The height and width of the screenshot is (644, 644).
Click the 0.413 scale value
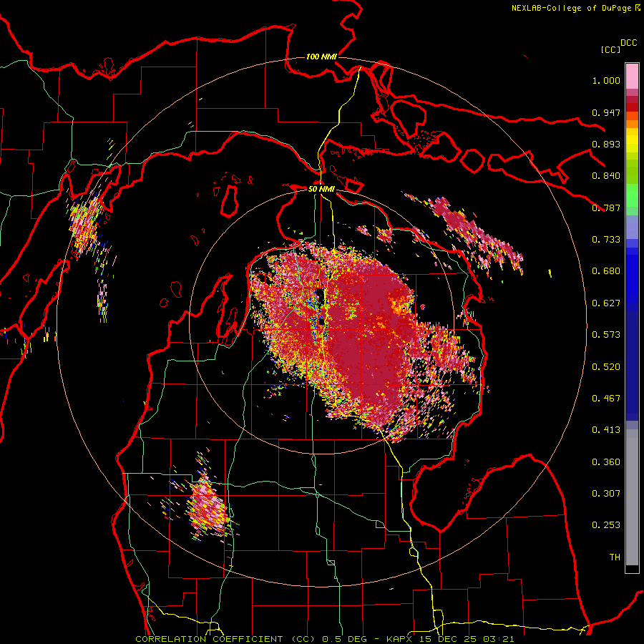pos(606,430)
